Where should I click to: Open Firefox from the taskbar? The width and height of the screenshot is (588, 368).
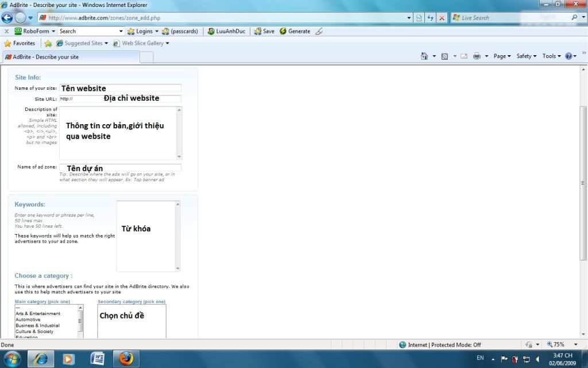point(126,359)
